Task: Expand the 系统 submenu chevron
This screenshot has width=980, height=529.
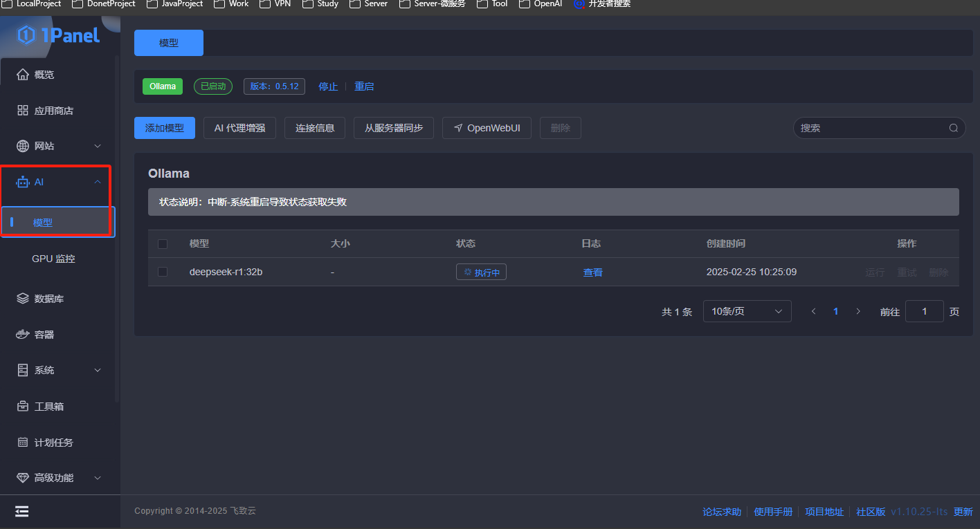Action: tap(98, 371)
